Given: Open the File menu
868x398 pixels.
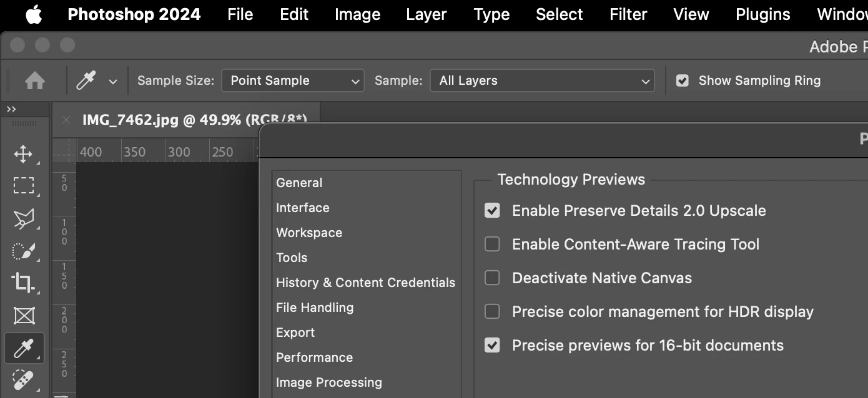Looking at the screenshot, I should click(x=240, y=14).
